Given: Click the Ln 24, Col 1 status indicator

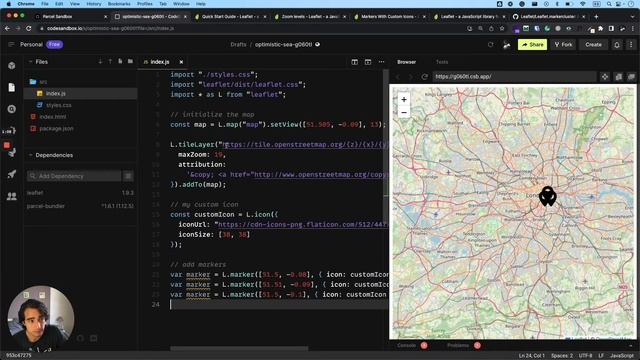Looking at the screenshot, I should [531, 356].
